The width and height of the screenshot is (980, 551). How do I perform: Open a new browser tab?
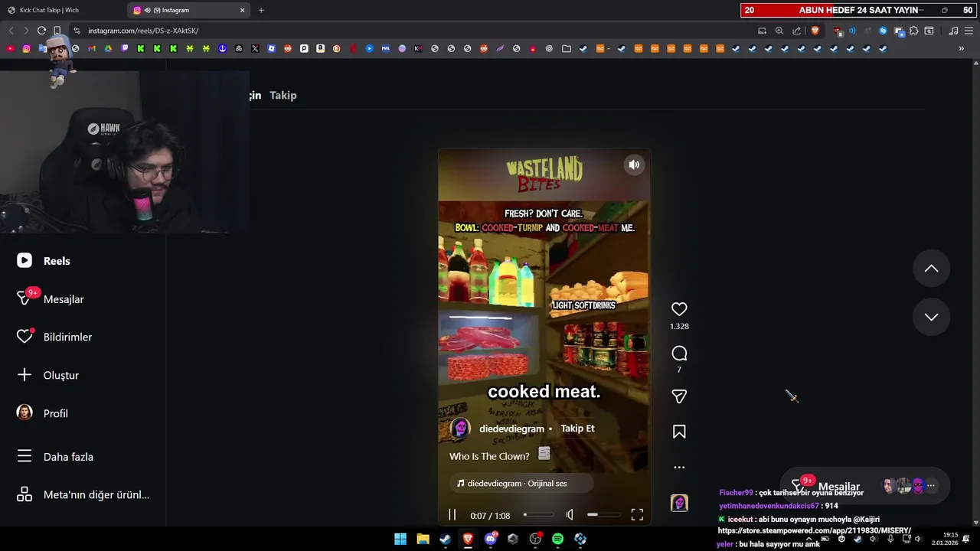pyautogui.click(x=261, y=10)
